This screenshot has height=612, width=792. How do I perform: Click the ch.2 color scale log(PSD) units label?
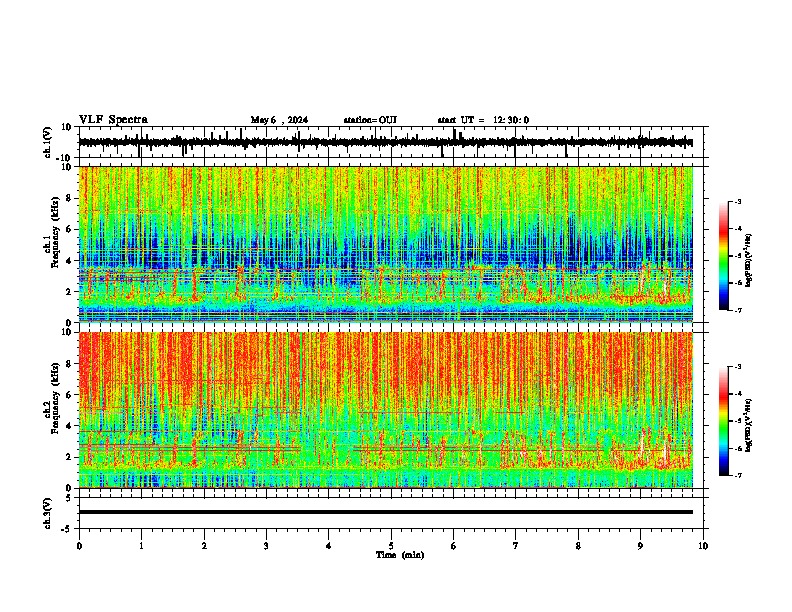pos(748,426)
